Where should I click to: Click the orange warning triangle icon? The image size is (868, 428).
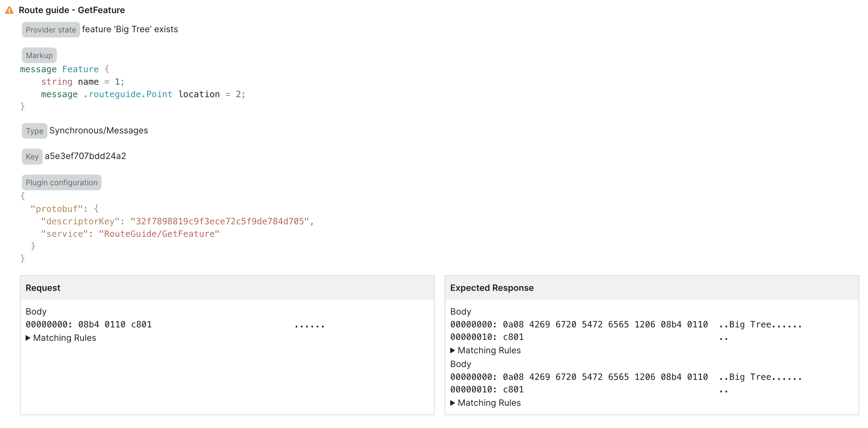pyautogui.click(x=9, y=10)
